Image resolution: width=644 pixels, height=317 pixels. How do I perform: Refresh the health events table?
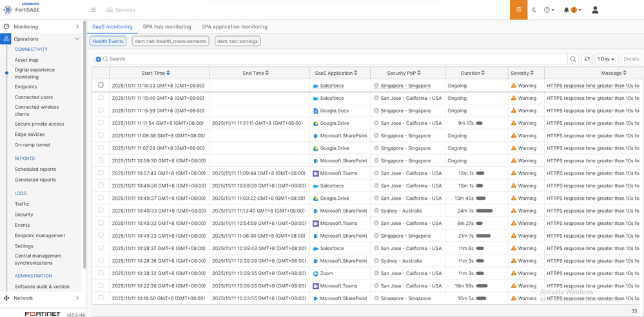(x=587, y=59)
